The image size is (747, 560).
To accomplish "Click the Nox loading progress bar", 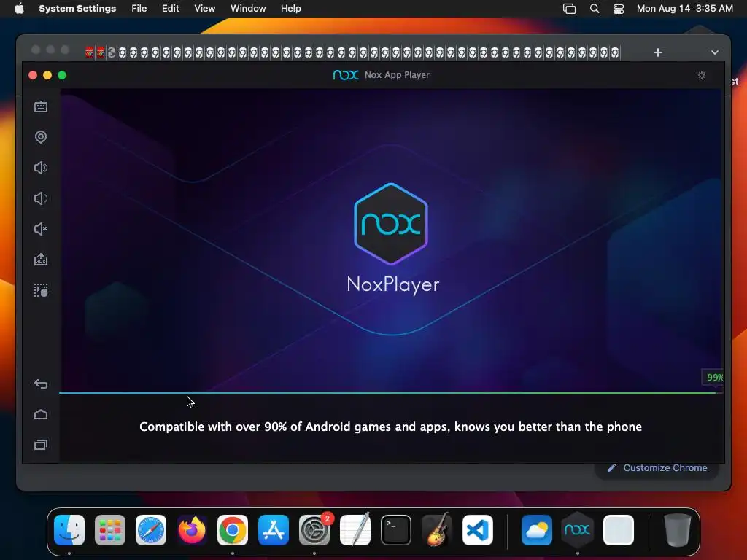I will [x=391, y=393].
